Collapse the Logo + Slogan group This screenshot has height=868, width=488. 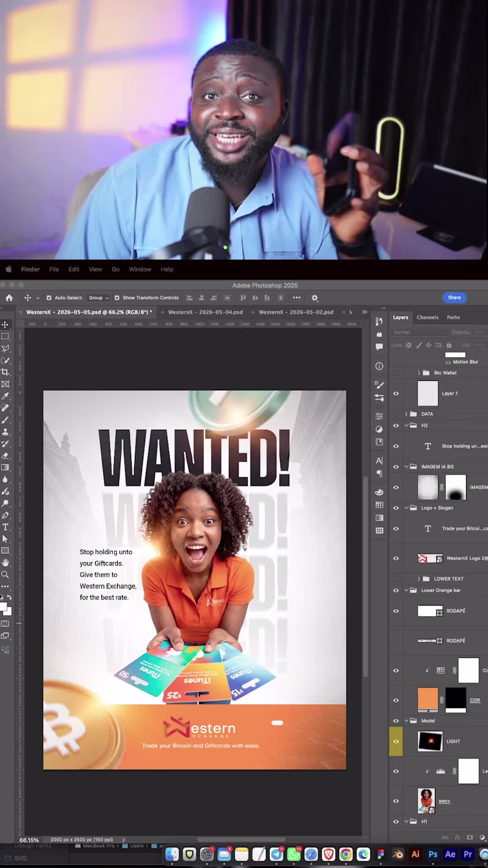[406, 508]
